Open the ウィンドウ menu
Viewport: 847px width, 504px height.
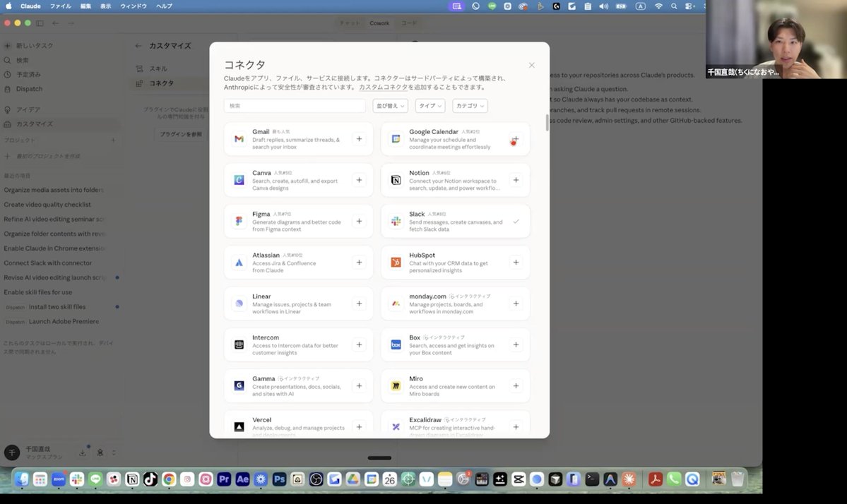tap(134, 6)
